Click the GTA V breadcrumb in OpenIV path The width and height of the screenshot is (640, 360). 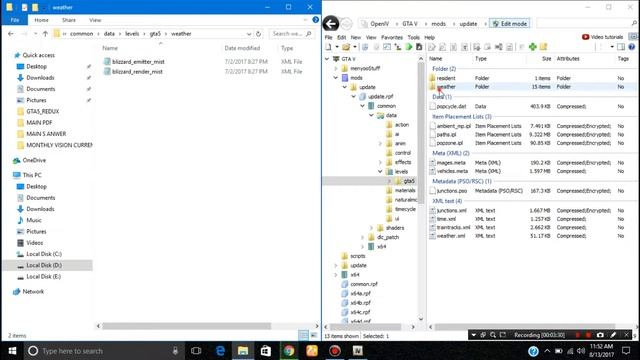point(410,24)
